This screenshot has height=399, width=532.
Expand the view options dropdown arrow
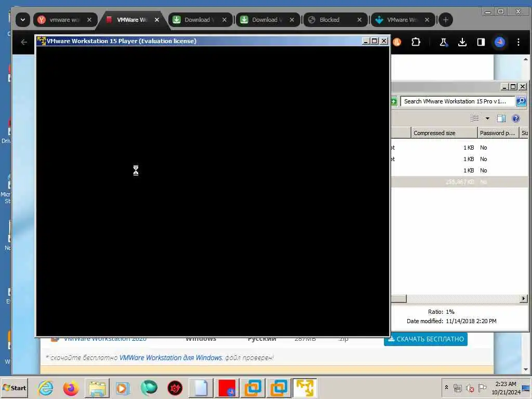(x=487, y=118)
